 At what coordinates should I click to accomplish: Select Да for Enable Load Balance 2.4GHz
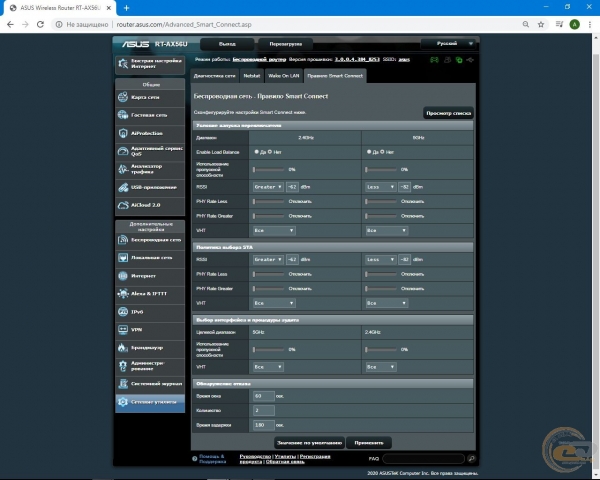pos(256,152)
